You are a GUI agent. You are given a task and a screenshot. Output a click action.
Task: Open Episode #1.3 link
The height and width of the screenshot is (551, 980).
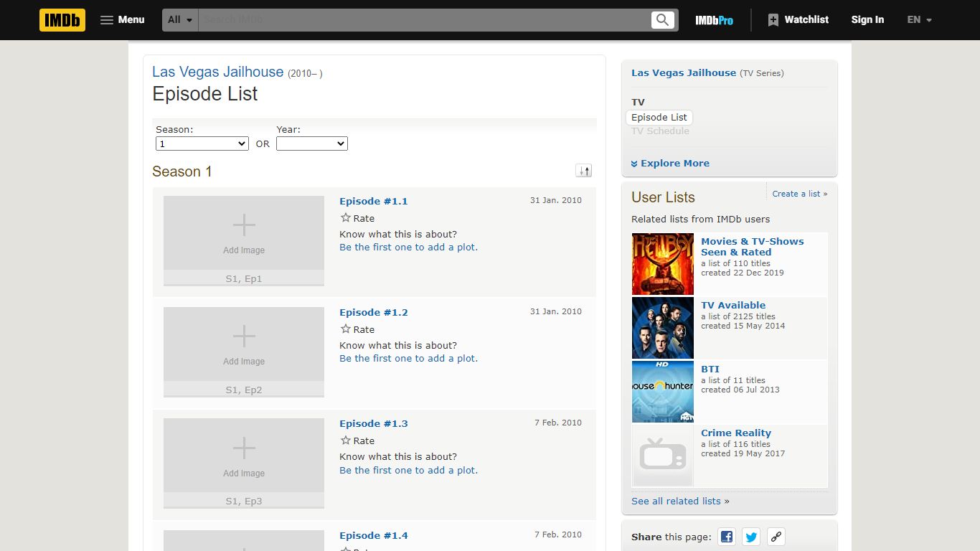(x=374, y=423)
